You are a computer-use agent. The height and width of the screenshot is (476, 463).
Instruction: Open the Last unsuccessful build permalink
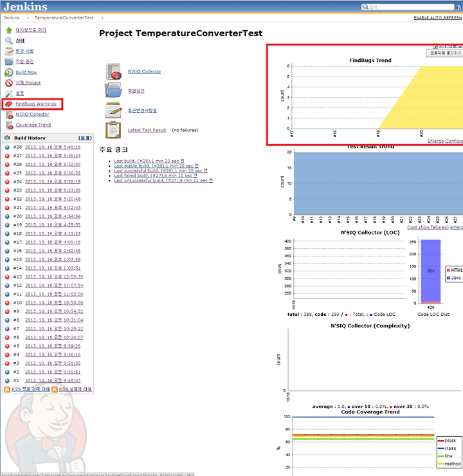163,180
